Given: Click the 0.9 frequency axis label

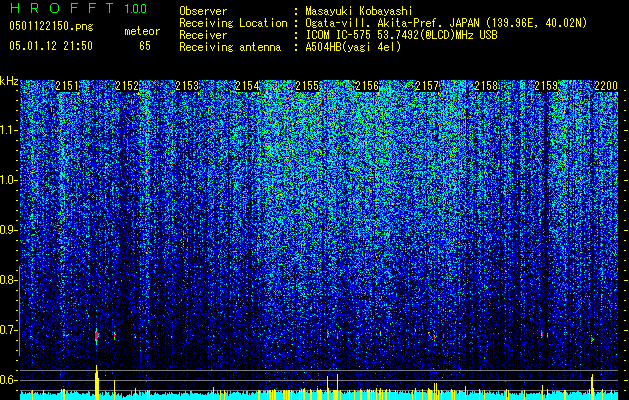Looking at the screenshot, I should (8, 230).
